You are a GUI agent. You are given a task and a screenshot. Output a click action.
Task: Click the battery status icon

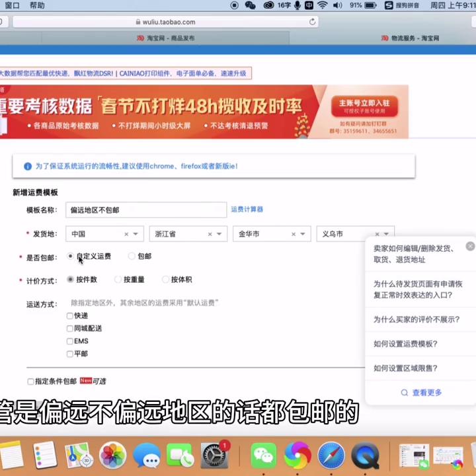370,5
